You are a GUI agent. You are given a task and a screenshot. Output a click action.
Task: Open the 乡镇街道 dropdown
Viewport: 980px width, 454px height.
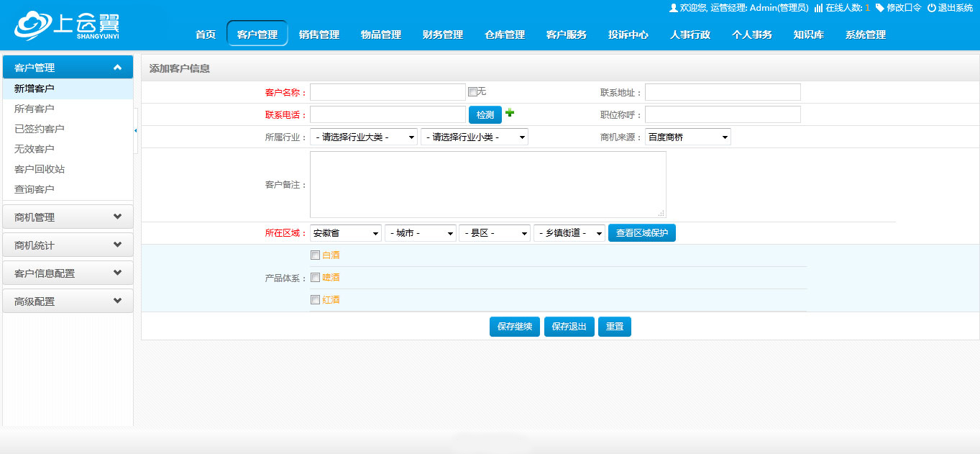569,233
